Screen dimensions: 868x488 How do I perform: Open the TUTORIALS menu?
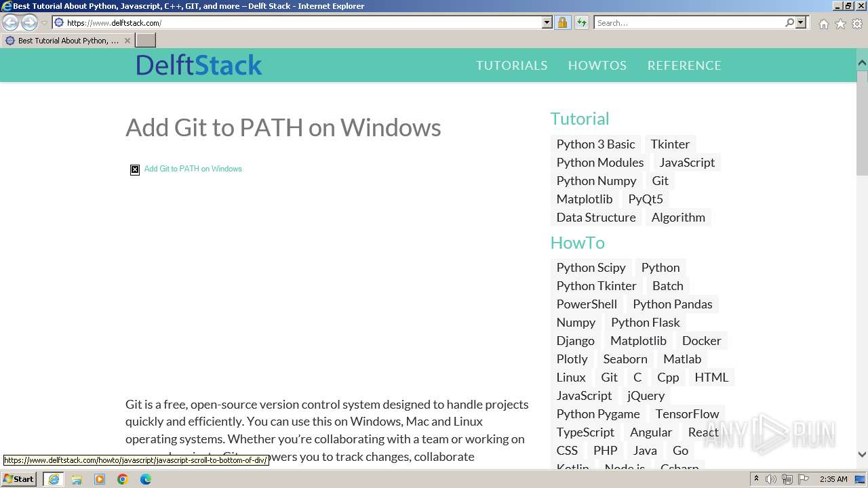(511, 65)
